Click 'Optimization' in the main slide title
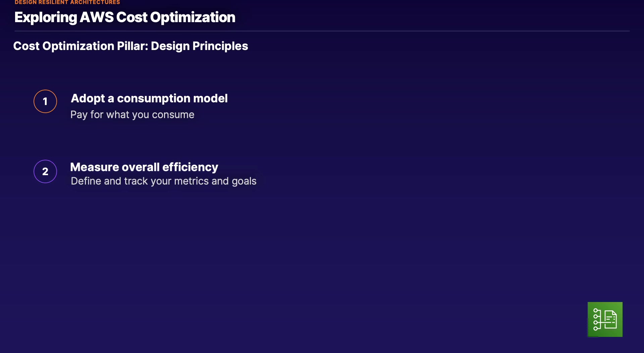The width and height of the screenshot is (644, 353). point(193,17)
